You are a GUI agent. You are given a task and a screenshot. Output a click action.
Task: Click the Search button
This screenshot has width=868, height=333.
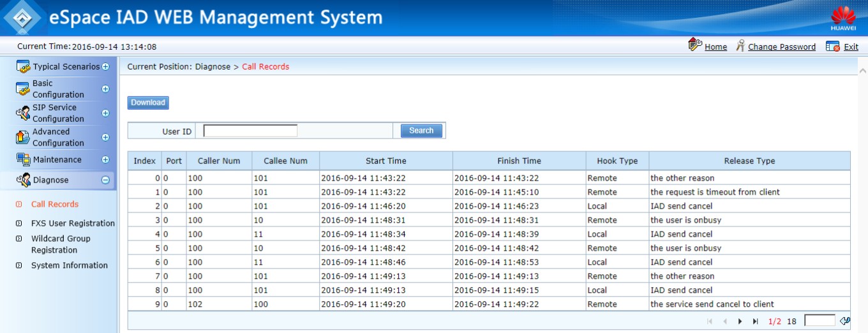[421, 131]
